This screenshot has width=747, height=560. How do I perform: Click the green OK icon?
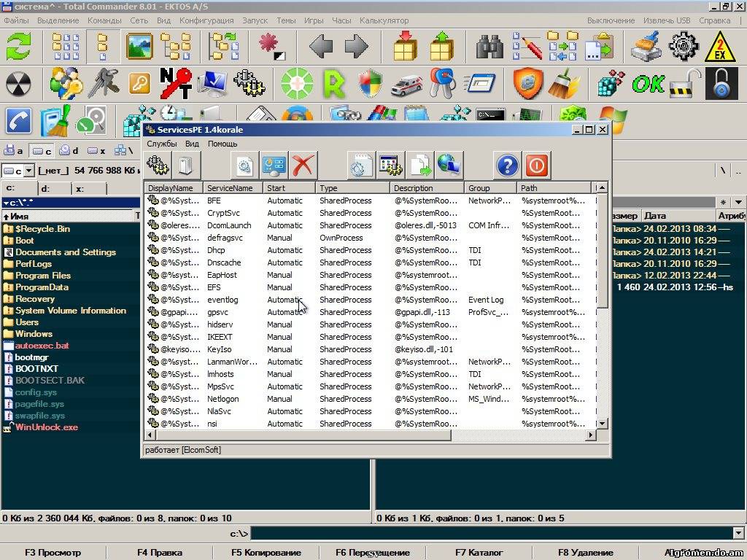click(648, 84)
